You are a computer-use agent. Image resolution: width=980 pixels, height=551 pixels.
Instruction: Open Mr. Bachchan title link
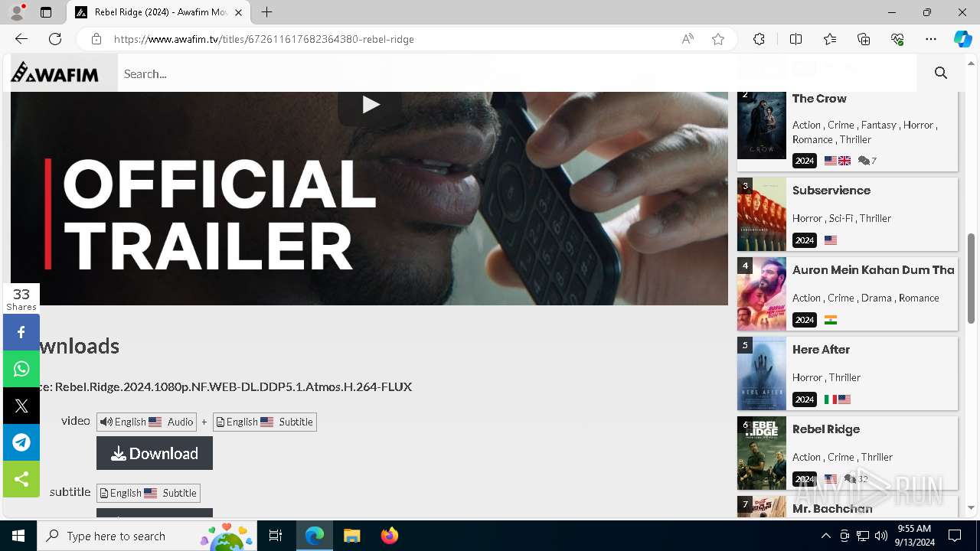tap(832, 509)
